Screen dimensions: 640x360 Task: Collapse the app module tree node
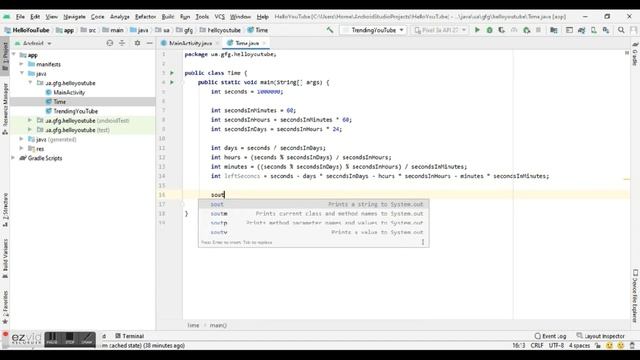tap(14, 55)
